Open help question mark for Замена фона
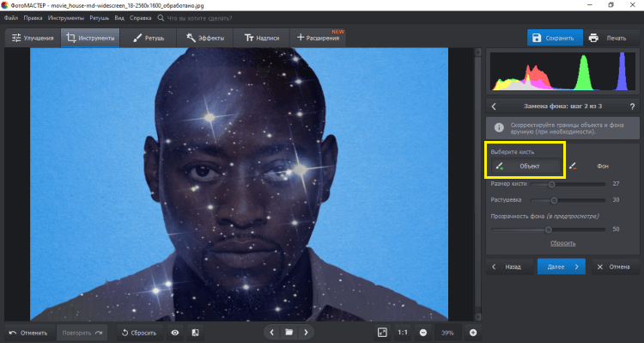 pyautogui.click(x=632, y=106)
